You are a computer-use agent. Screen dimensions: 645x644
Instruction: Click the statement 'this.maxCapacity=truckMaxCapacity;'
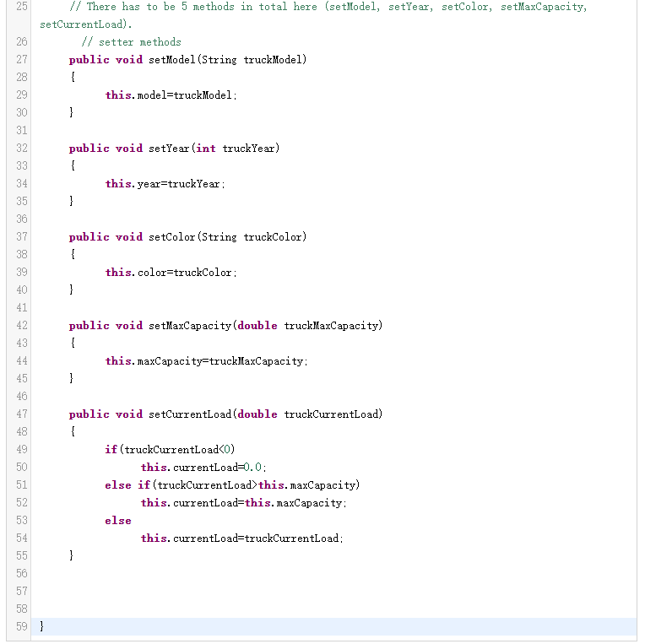pos(207,361)
